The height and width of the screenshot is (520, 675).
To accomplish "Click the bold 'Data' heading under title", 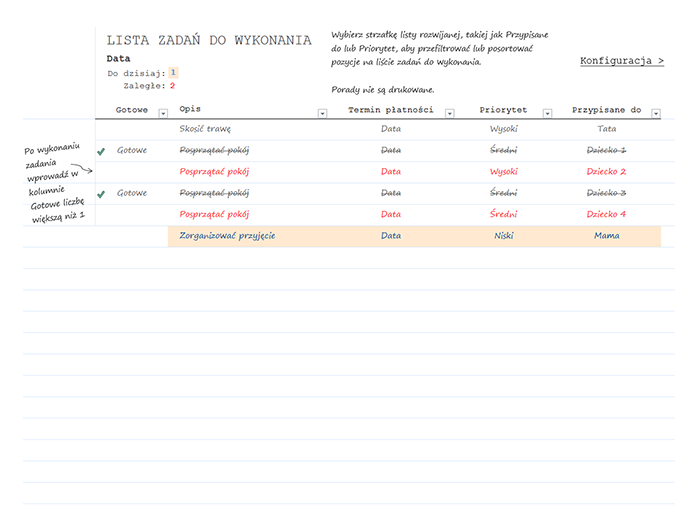I will 118,59.
